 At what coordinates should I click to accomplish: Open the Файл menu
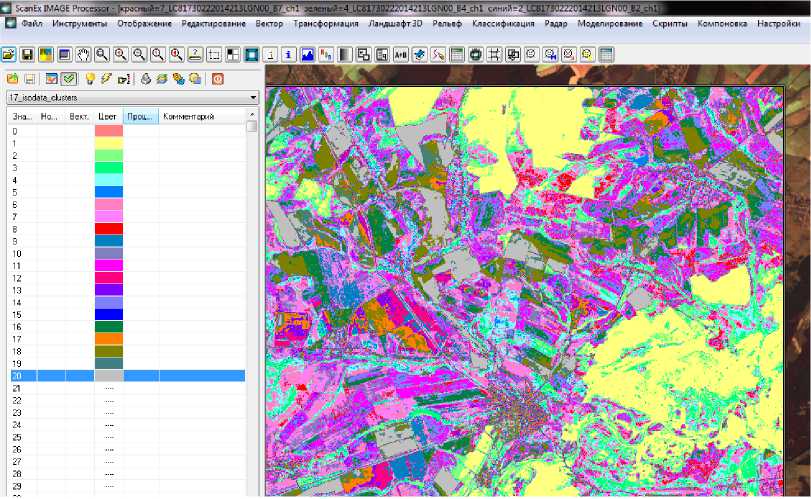30,22
